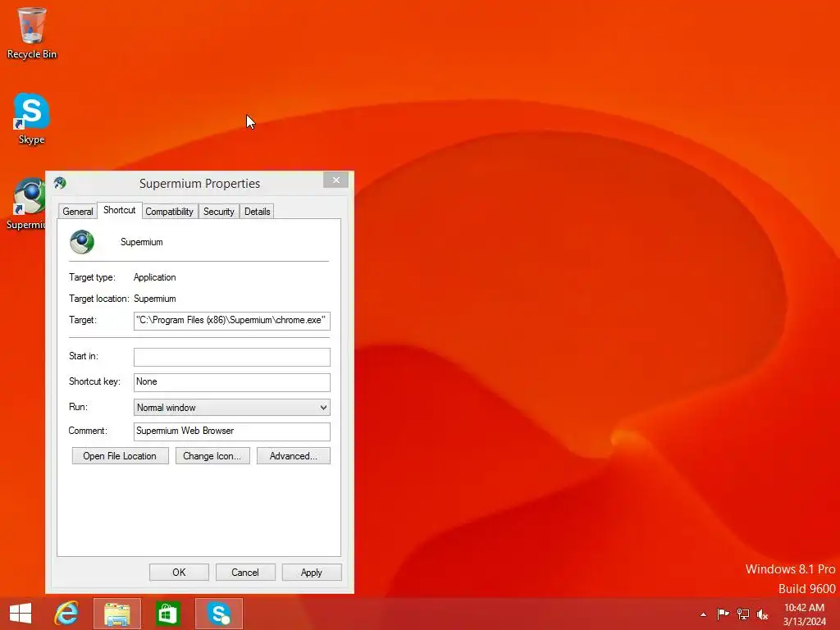Open Windows Store from taskbar

click(x=167, y=614)
